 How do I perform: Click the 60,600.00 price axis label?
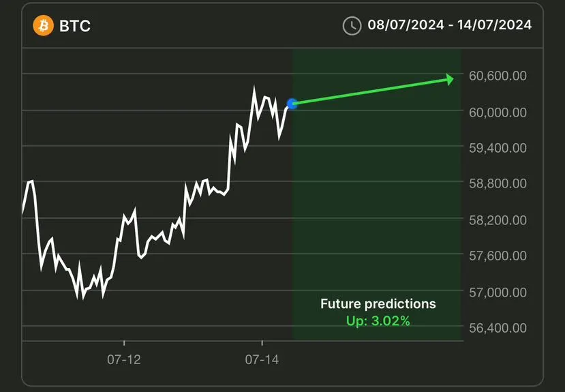pos(498,76)
